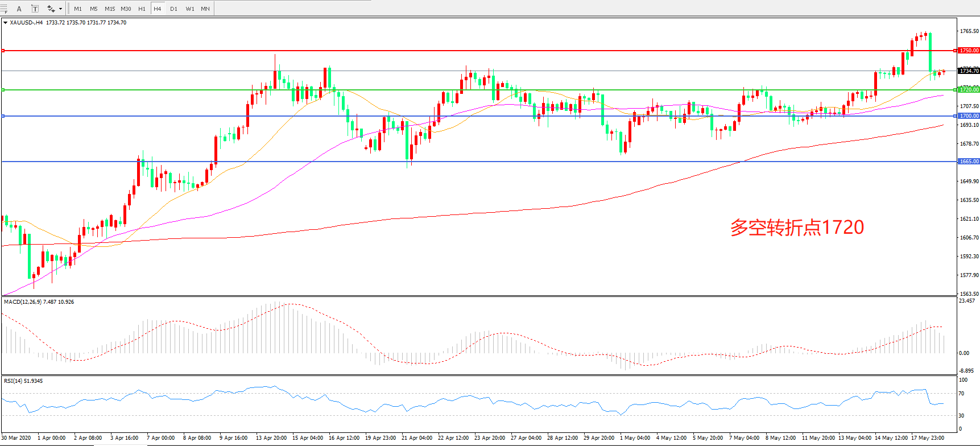Switch chart to M15 timeframe
Image resolution: width=980 pixels, height=446 pixels.
coord(110,9)
